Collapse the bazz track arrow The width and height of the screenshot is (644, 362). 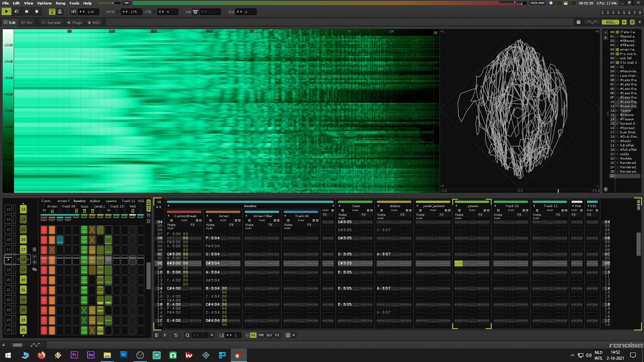pos(340,206)
